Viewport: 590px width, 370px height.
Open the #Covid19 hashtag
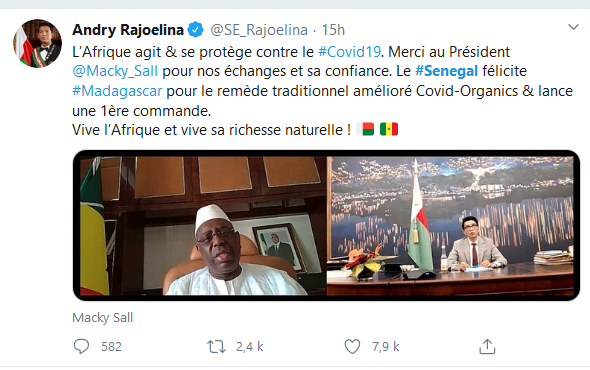tap(350, 52)
